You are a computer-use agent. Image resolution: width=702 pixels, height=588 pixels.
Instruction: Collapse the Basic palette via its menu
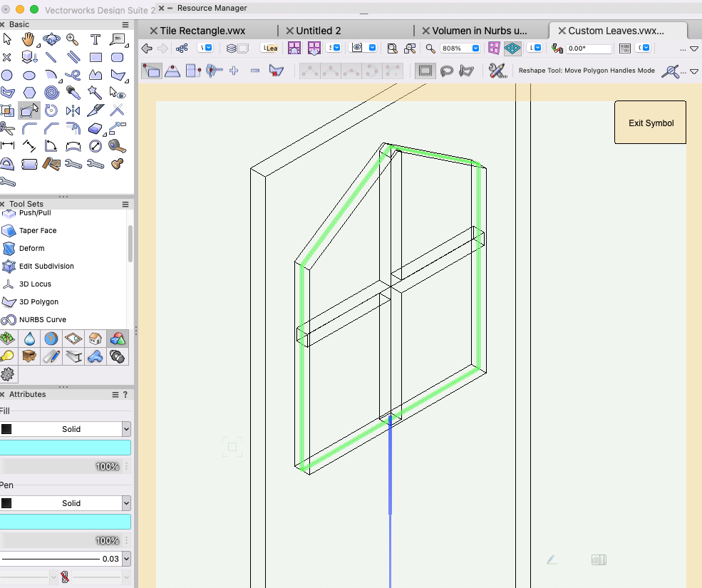(x=125, y=24)
